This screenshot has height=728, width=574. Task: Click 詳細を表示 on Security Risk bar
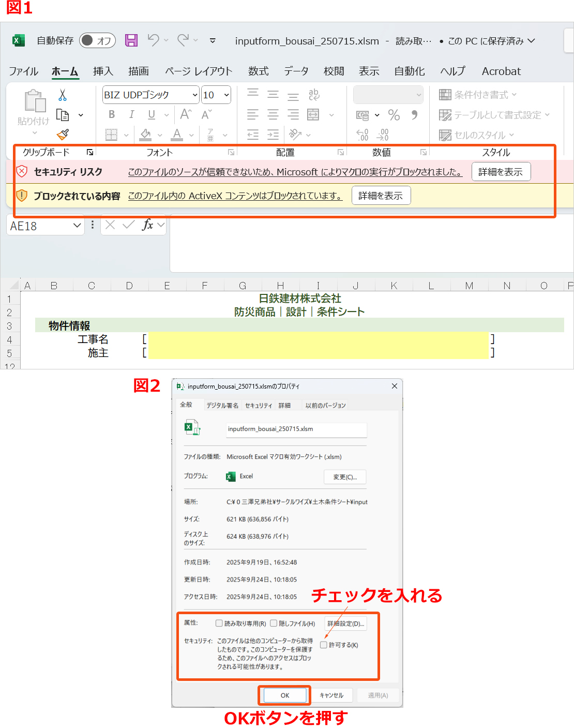pos(501,172)
